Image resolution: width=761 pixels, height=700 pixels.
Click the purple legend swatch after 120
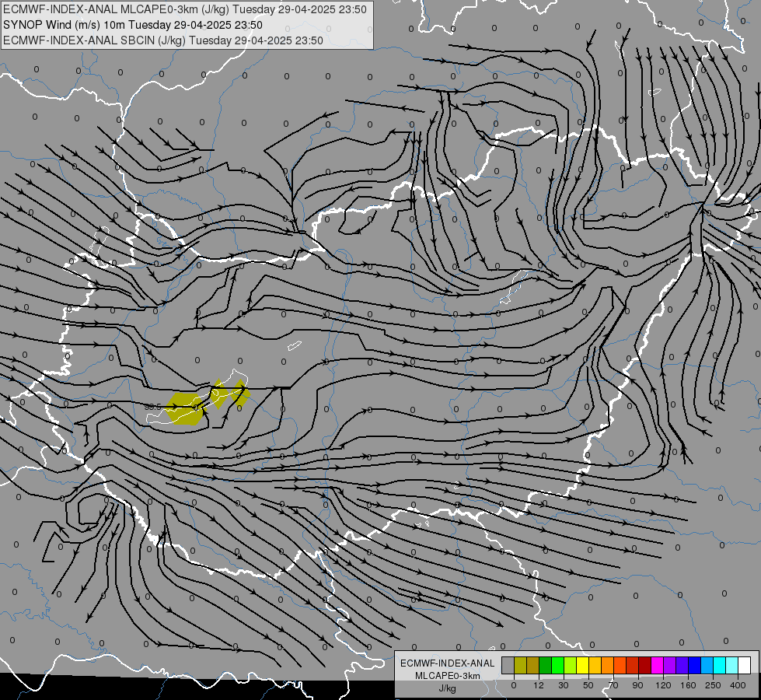(x=670, y=665)
